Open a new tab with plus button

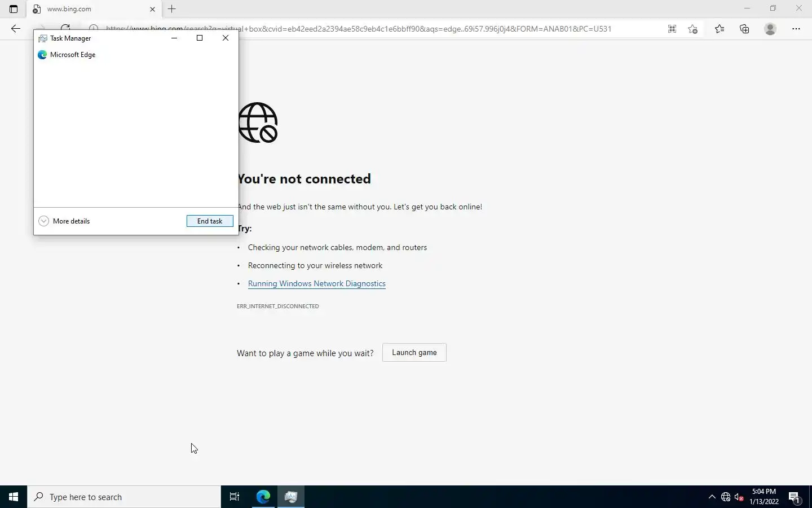tap(172, 9)
